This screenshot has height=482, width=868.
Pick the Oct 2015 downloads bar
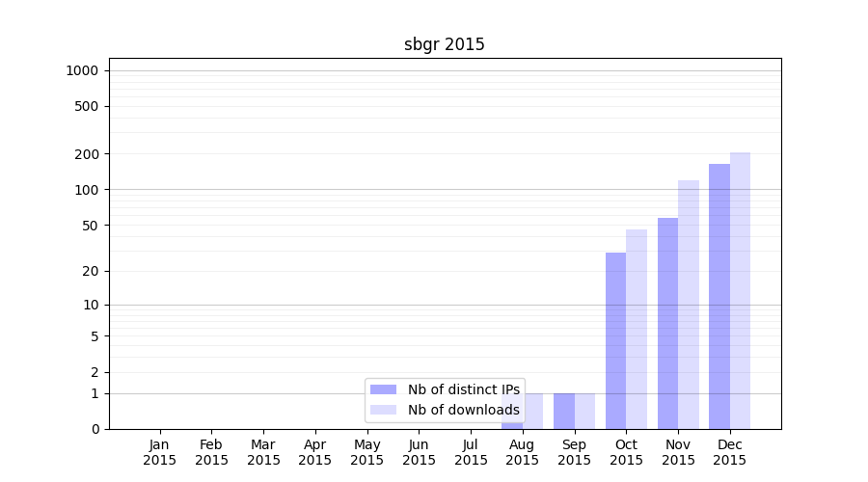pos(637,329)
